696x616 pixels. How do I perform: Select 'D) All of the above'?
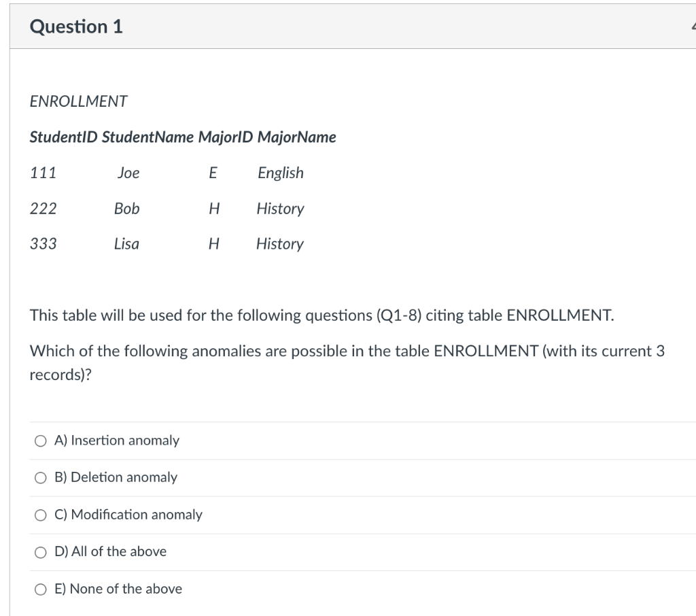coord(41,551)
